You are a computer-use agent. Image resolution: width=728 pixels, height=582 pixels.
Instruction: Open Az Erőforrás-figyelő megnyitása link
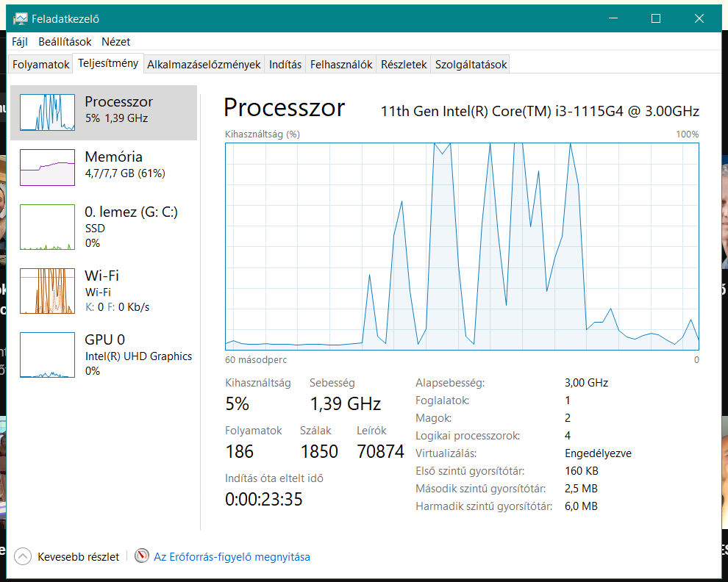click(232, 556)
